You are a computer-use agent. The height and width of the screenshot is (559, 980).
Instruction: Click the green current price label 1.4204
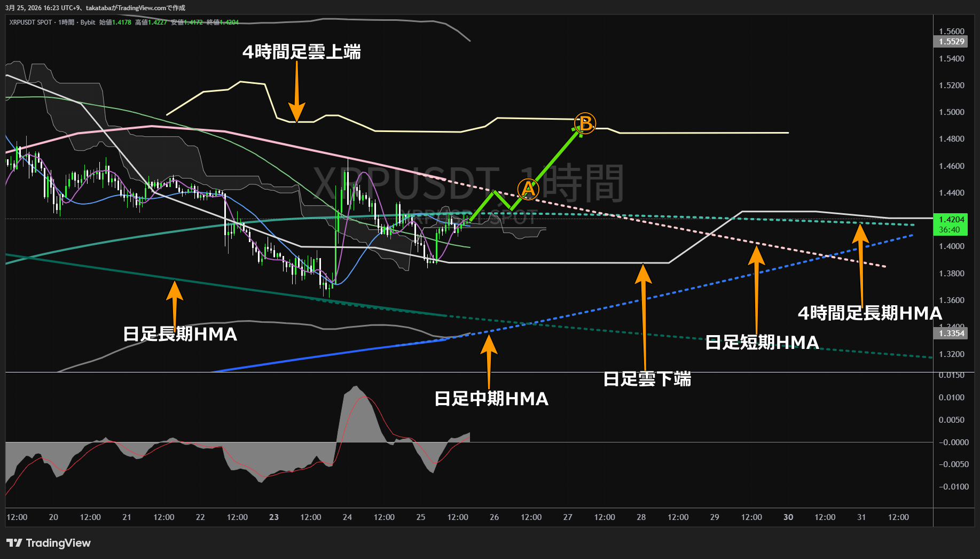[952, 220]
